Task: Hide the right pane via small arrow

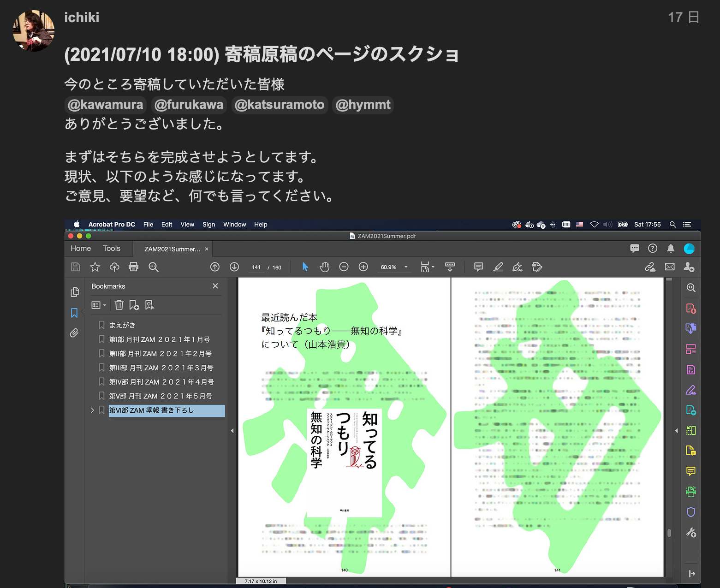Action: click(676, 431)
